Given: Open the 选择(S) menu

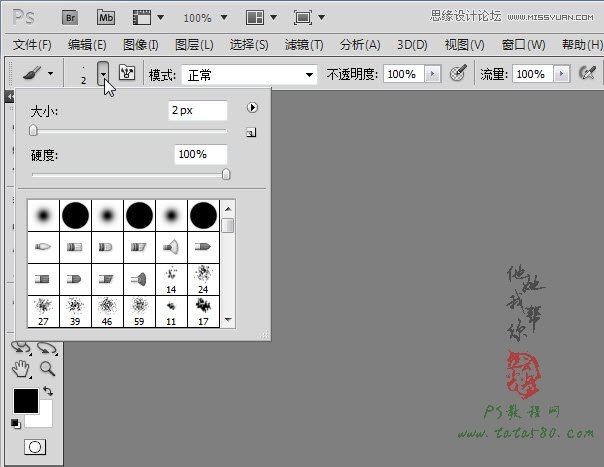Looking at the screenshot, I should pyautogui.click(x=249, y=45).
